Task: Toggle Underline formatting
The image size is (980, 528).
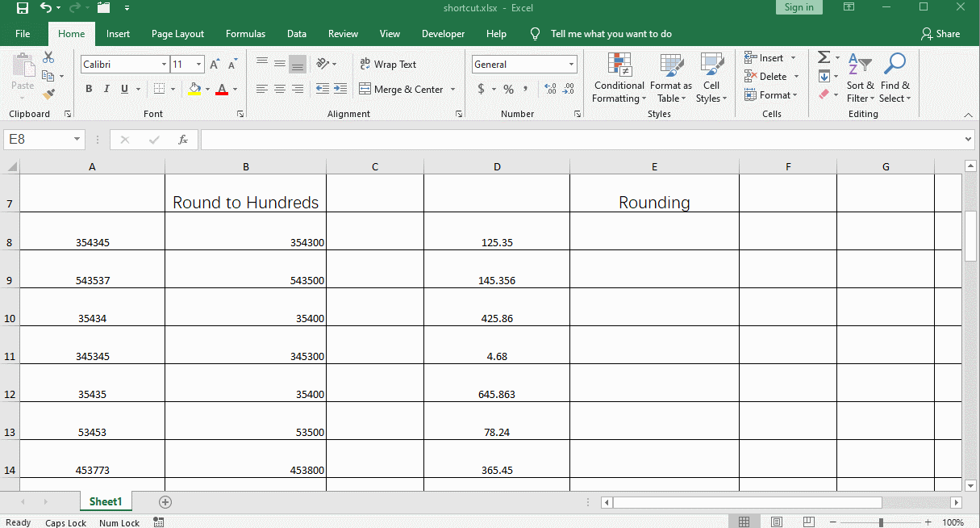Action: pos(124,89)
